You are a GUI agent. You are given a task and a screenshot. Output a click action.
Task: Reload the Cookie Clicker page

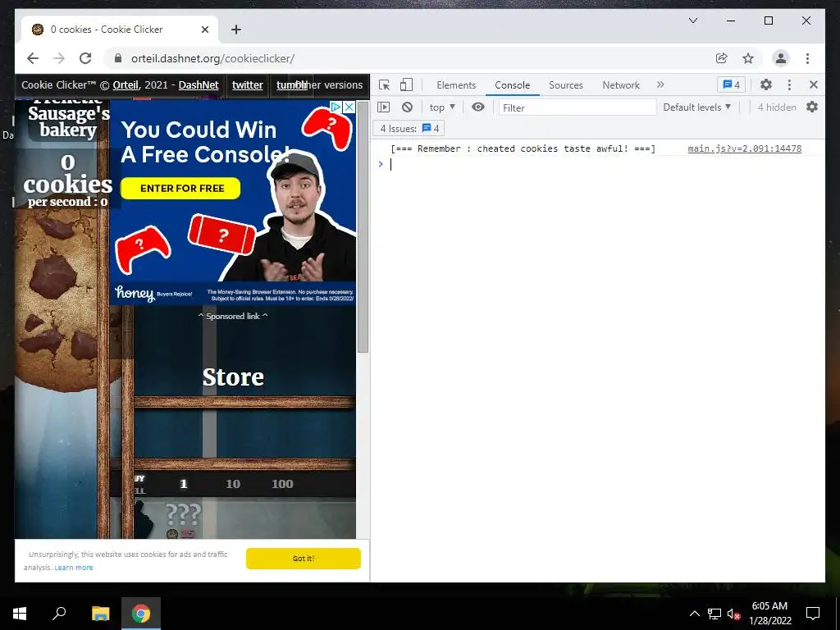85,58
